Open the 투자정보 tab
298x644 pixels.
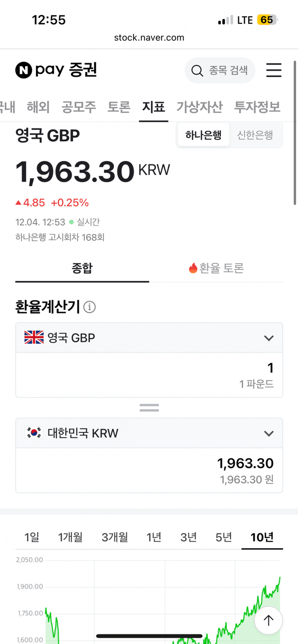(x=257, y=107)
